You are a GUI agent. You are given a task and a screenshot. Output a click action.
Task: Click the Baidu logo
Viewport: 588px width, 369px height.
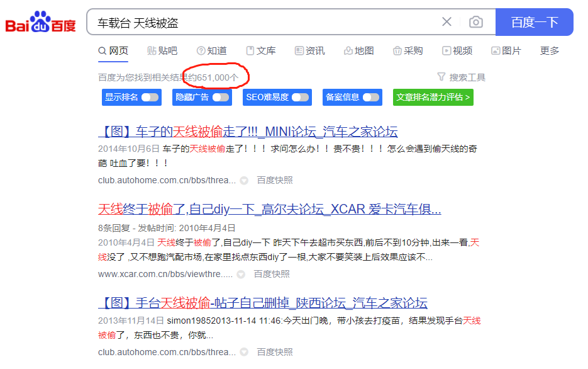40,22
